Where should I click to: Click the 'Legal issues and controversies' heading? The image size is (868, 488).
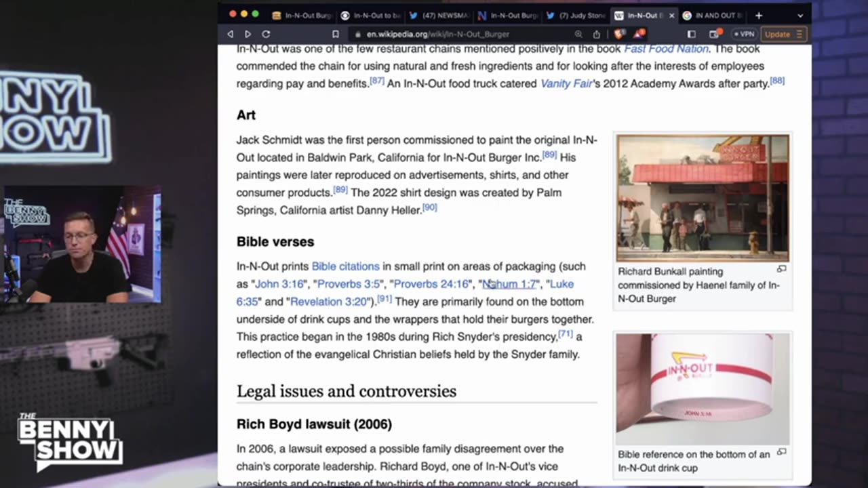347,391
